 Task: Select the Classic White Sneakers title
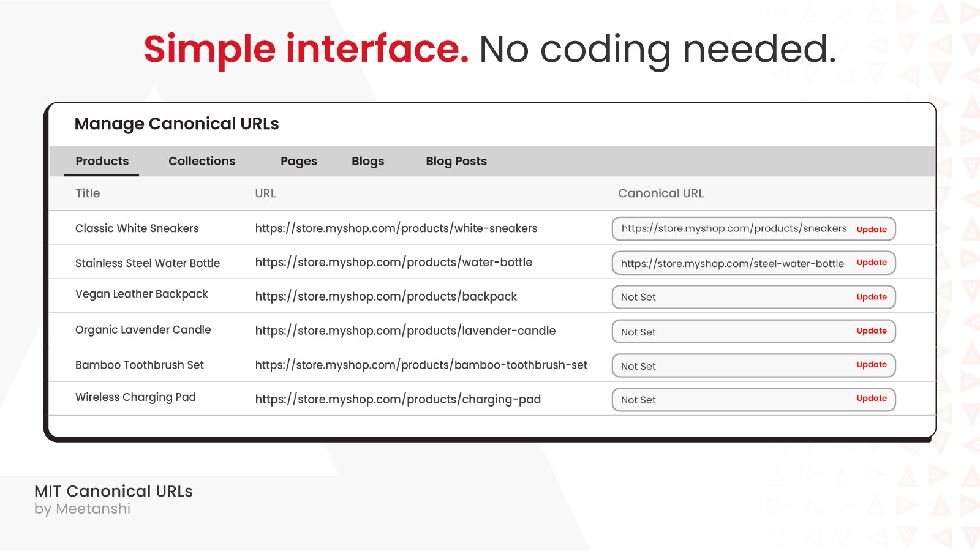point(137,228)
